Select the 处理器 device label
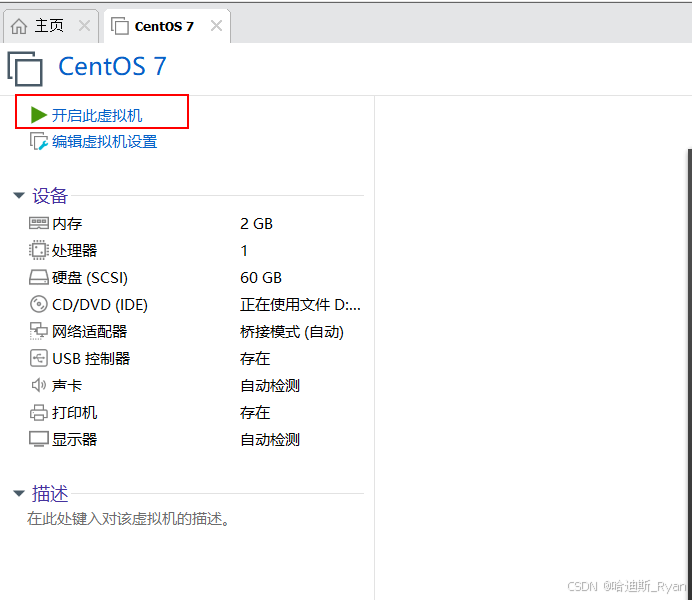 [75, 251]
